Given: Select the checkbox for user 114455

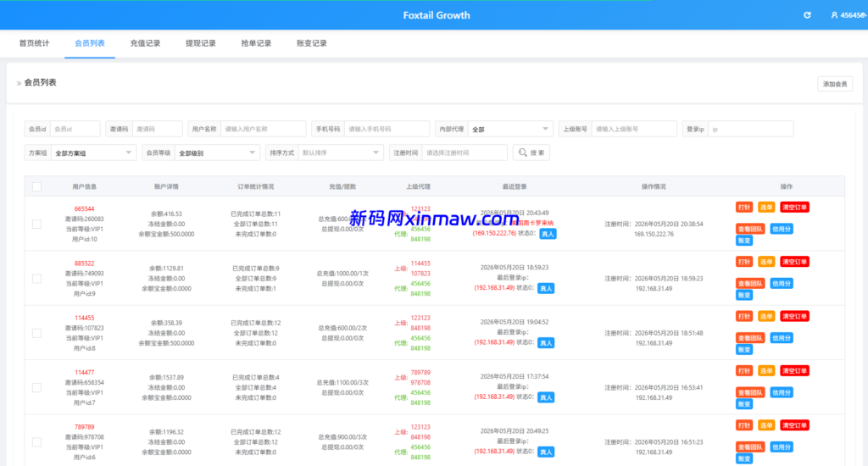Looking at the screenshot, I should [x=36, y=333].
